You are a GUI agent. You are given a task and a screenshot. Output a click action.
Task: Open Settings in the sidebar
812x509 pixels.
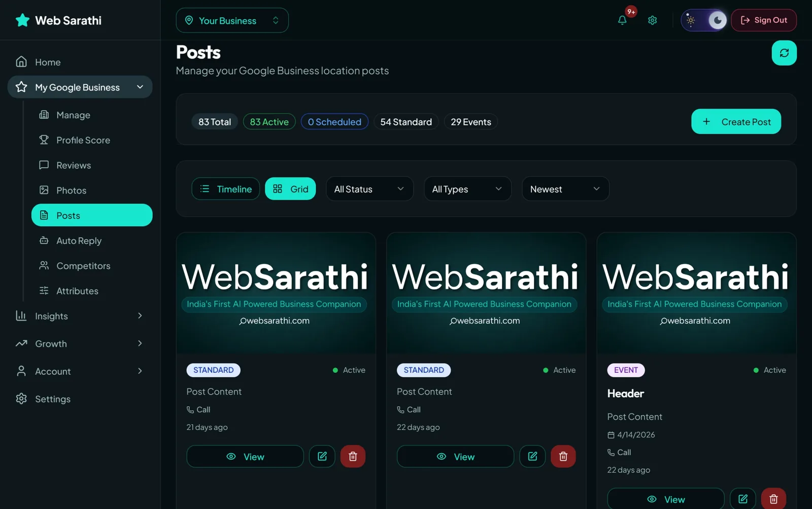pos(80,399)
